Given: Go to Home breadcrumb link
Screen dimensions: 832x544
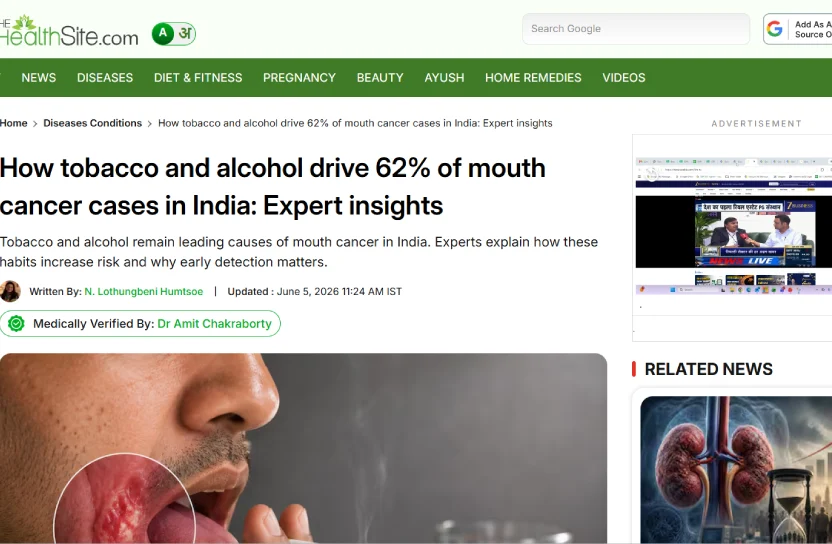Looking at the screenshot, I should [x=14, y=123].
